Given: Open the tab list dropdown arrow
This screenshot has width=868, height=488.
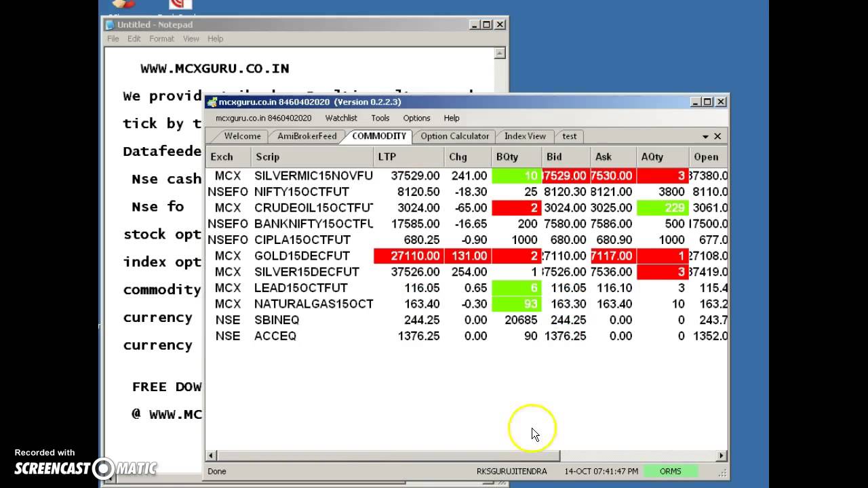Looking at the screenshot, I should click(705, 137).
